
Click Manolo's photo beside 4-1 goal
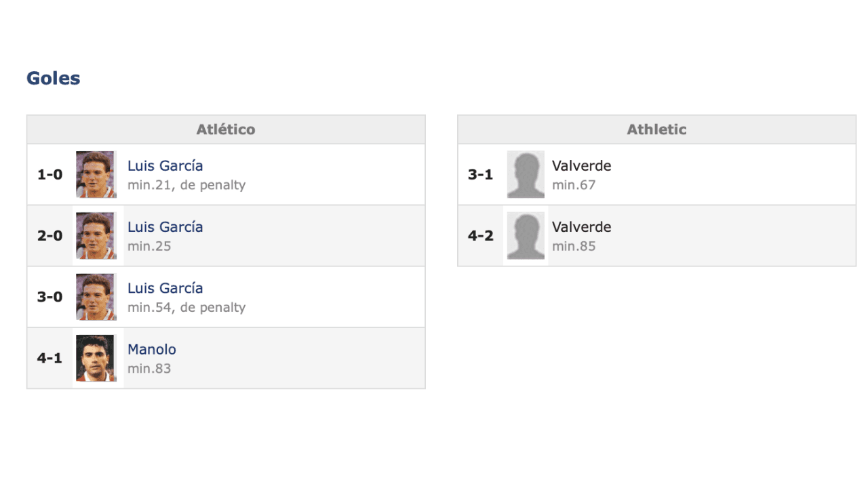click(x=96, y=358)
